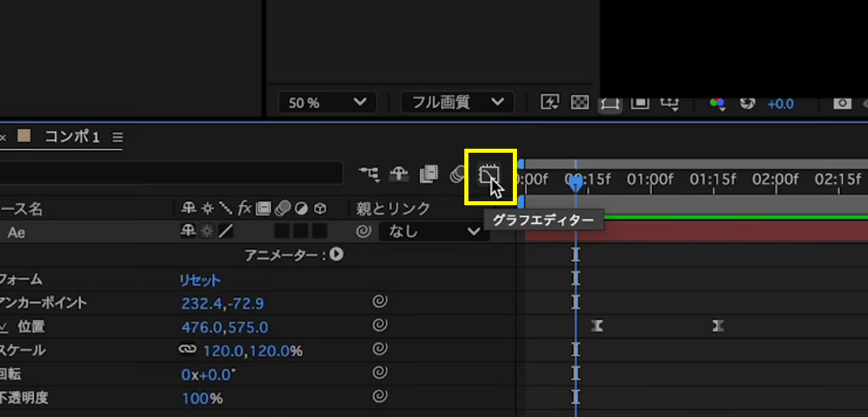Image resolution: width=868 pixels, height=417 pixels.
Task: Click the 02:00f mark on time ruler
Action: [x=775, y=179]
